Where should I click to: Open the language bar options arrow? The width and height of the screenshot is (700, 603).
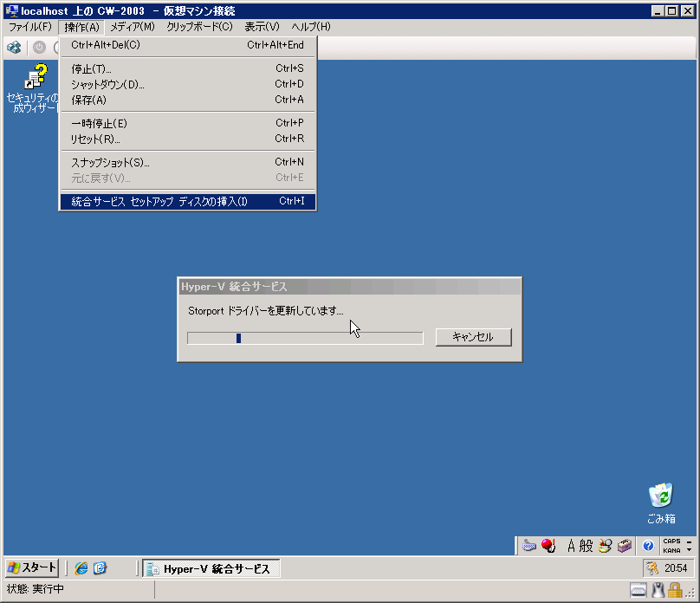[x=690, y=549]
